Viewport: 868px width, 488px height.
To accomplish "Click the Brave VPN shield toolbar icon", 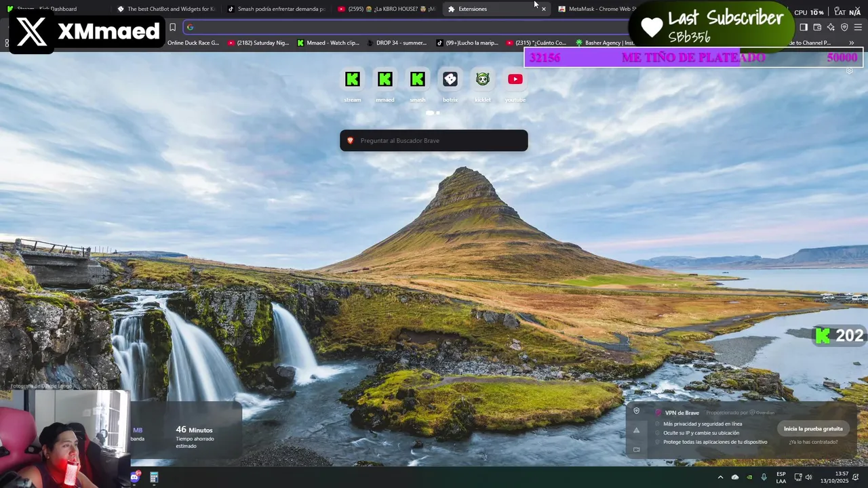I will click(x=844, y=27).
